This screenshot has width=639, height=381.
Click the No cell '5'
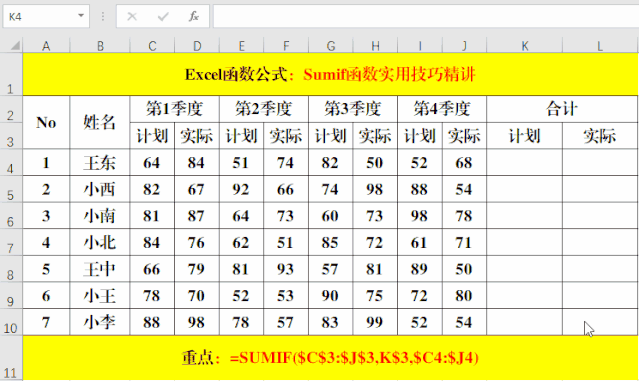click(46, 269)
